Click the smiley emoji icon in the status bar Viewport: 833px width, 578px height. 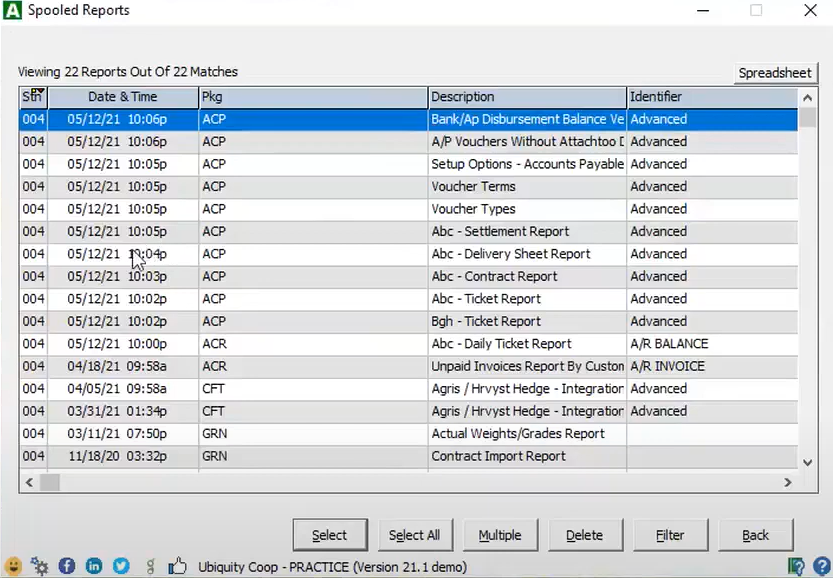click(x=13, y=565)
